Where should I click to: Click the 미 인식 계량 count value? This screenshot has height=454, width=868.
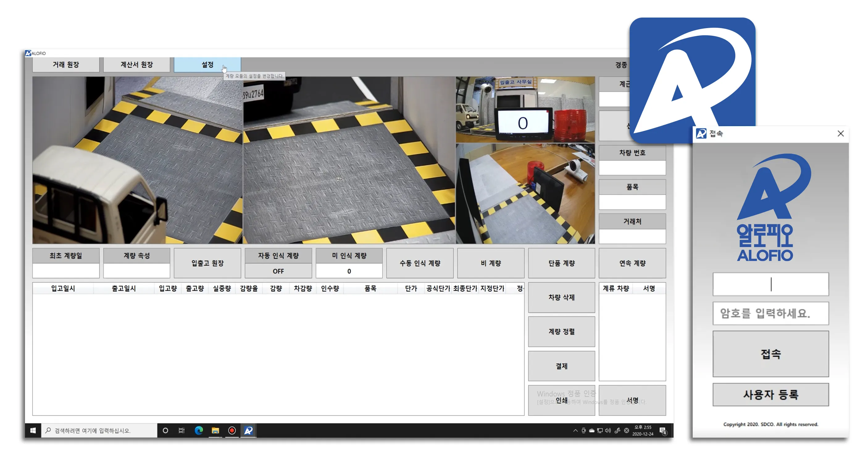pos(349,271)
